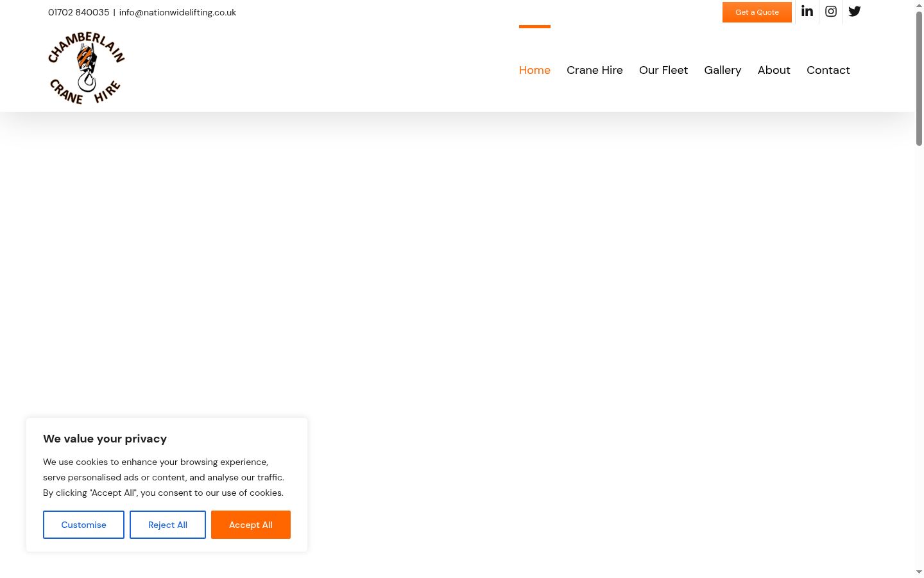Customise cookie preferences
The image size is (924, 578).
tap(83, 525)
